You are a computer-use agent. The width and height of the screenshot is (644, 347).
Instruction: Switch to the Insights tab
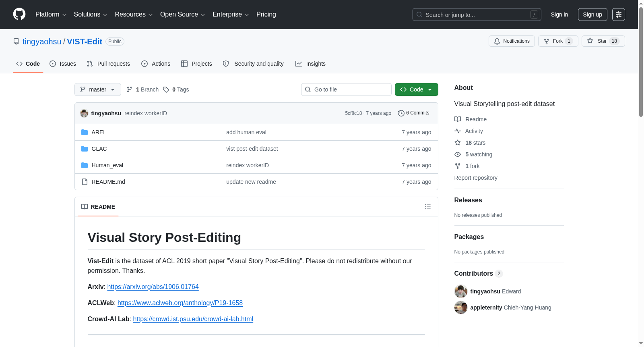point(310,64)
